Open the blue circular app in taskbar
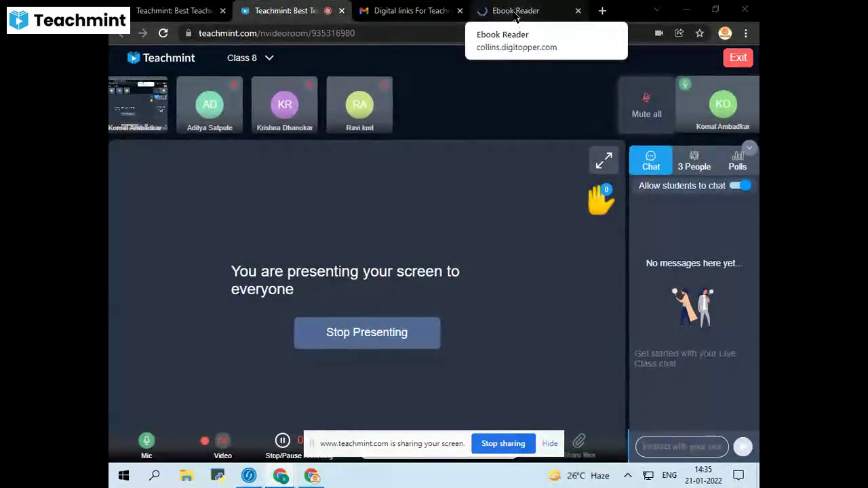 click(x=249, y=476)
